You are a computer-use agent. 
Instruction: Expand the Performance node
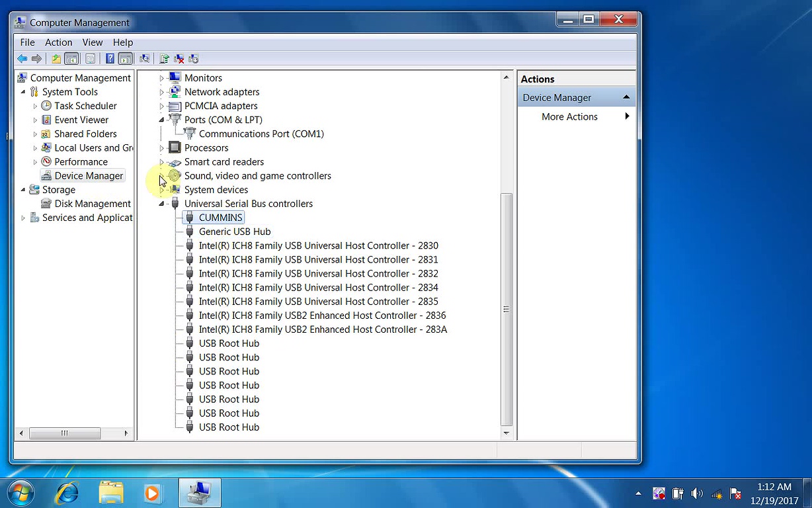tap(35, 162)
